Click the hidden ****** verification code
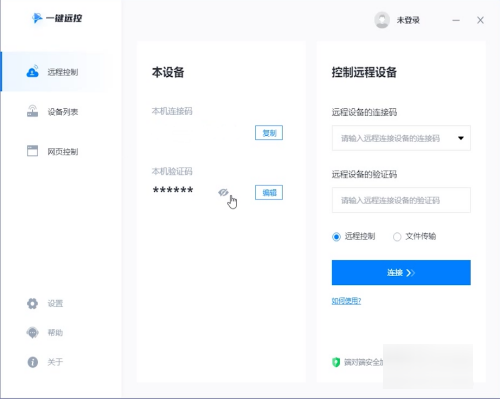 (173, 190)
